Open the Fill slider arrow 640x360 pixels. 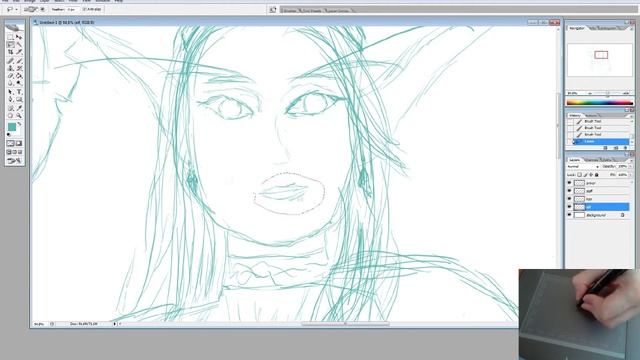(x=630, y=175)
